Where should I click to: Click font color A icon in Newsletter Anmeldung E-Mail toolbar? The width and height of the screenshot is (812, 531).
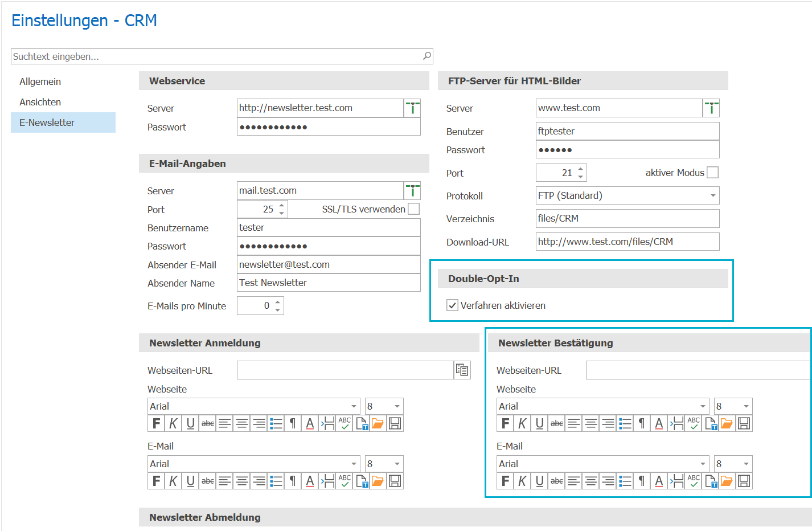click(310, 481)
